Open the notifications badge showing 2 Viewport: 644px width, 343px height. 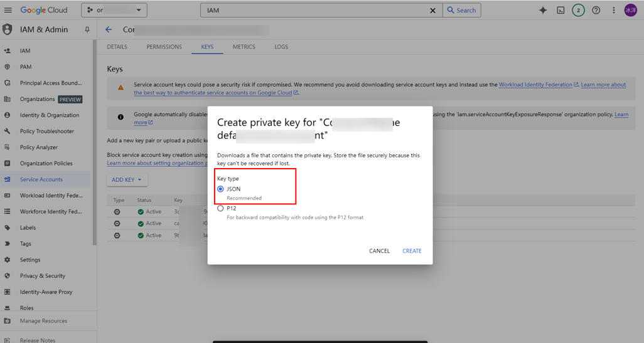pos(578,10)
